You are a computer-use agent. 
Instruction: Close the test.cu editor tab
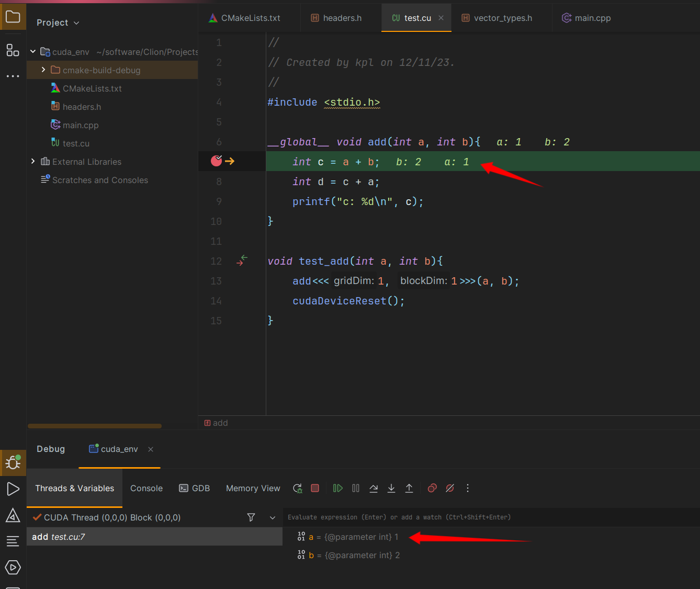click(441, 18)
